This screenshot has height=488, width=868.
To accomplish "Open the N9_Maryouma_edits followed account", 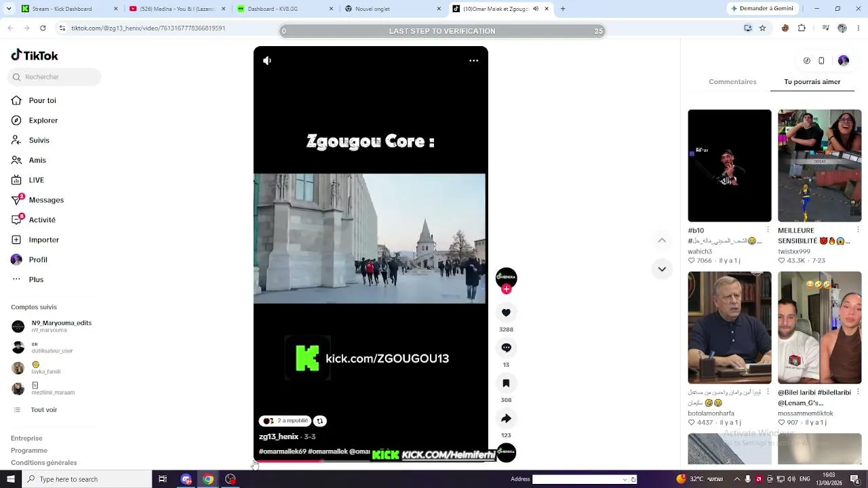I will coord(52,326).
